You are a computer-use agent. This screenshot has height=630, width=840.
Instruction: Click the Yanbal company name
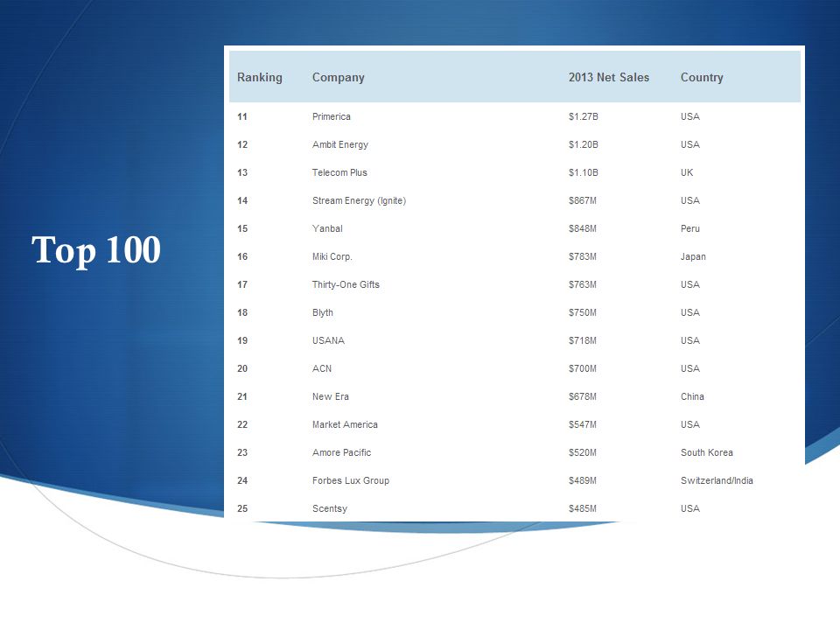(x=327, y=228)
